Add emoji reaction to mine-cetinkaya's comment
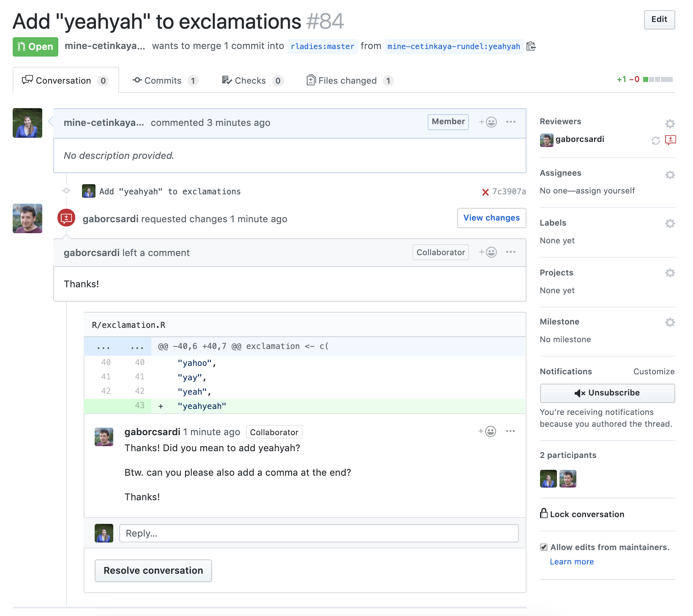Viewport: 693px width, 616px height. coord(488,122)
